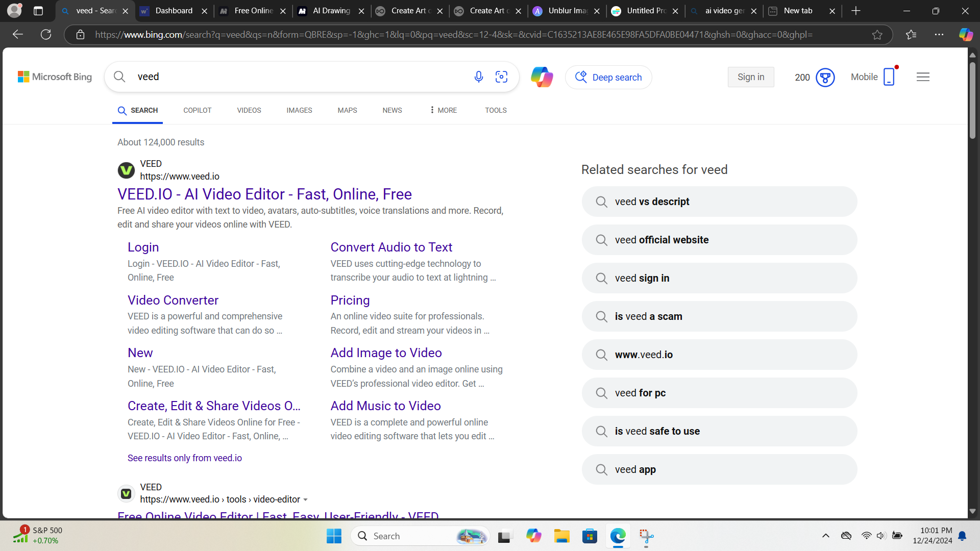This screenshot has height=551, width=980.
Task: Click the VEED favicon of first result
Action: pyautogui.click(x=126, y=170)
